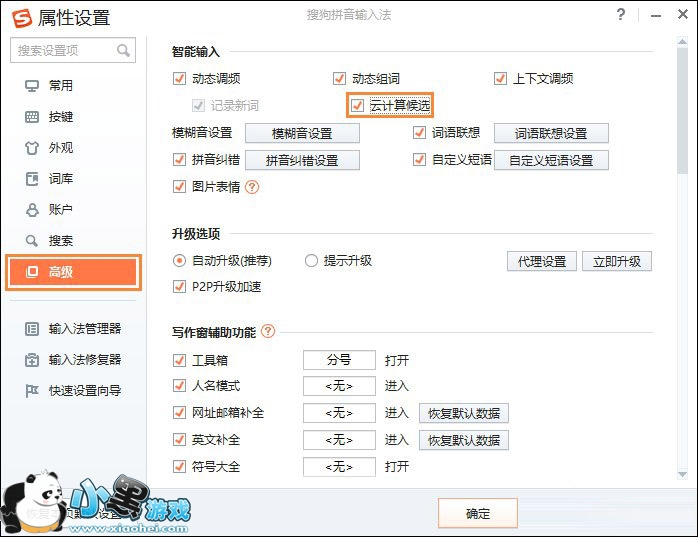Click the toolkit icon beside 输入法修复器
Viewport: 698px width, 537px height.
coord(32,360)
